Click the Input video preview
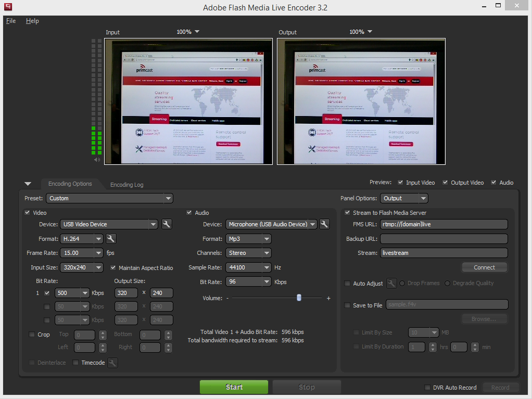 coord(188,101)
